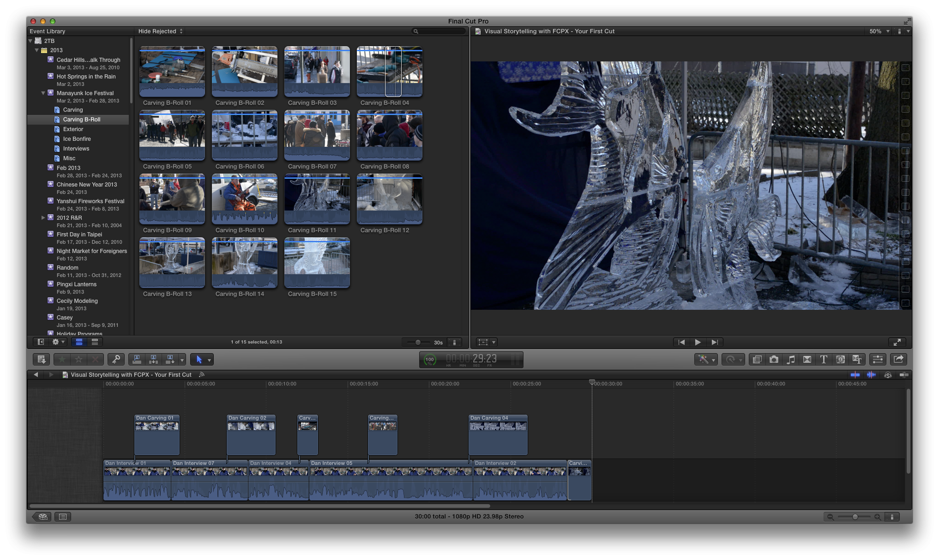Screen dimensions: 939x560
Task: Open the Project Library film reel icon
Action: (42, 517)
